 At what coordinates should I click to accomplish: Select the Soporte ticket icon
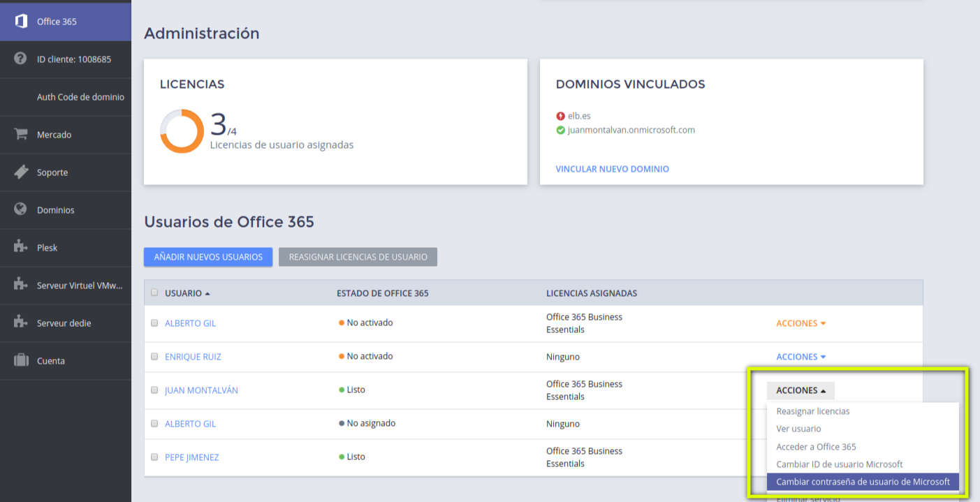pyautogui.click(x=21, y=172)
